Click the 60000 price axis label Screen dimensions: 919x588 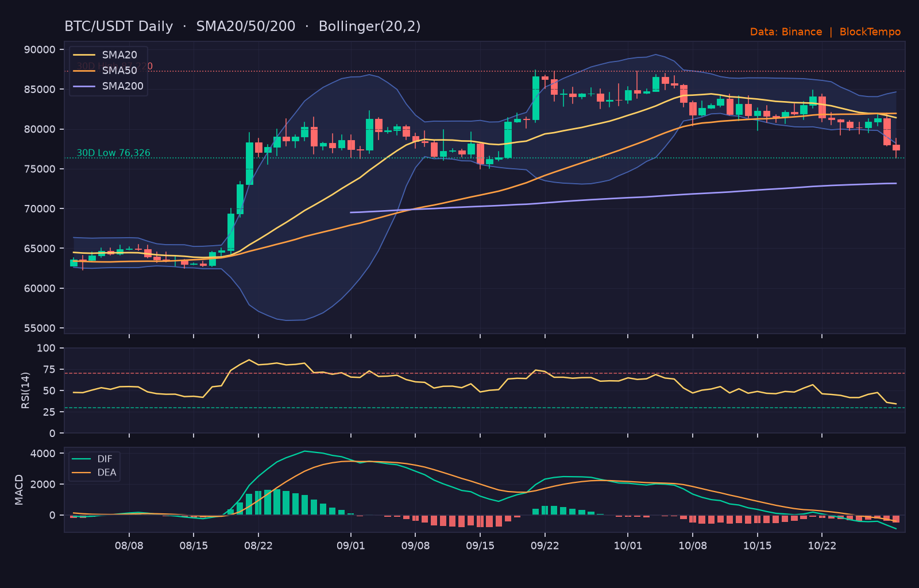pos(40,288)
